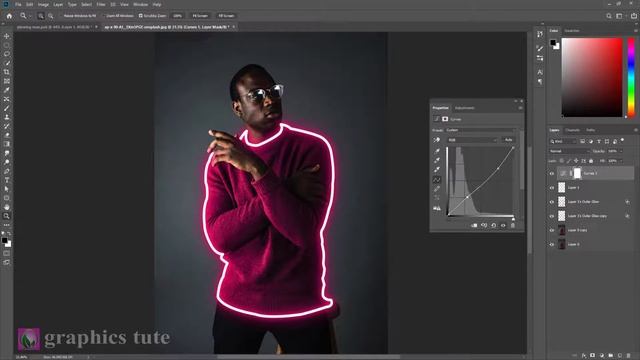Click the clip-to-layer icon in Properties

pos(474,225)
